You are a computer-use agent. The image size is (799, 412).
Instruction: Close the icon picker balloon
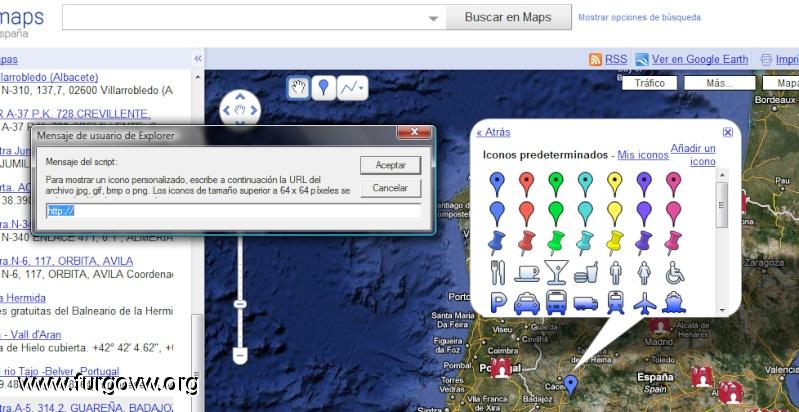[728, 132]
